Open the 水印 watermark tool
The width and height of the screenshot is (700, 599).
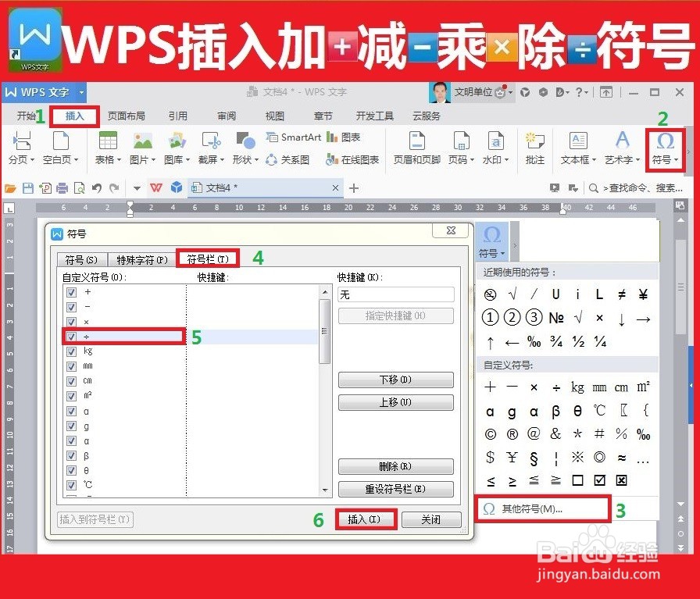pos(495,148)
